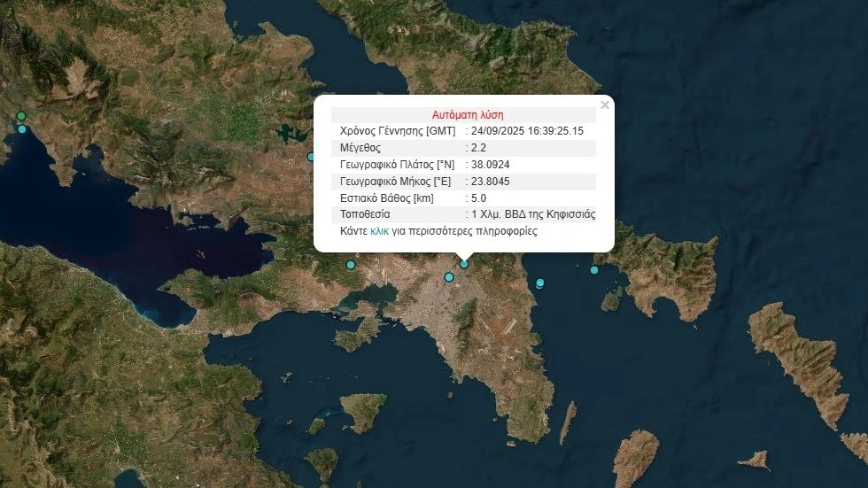
Task: Select the epicenter marker under the popup pointer
Action: (x=464, y=265)
